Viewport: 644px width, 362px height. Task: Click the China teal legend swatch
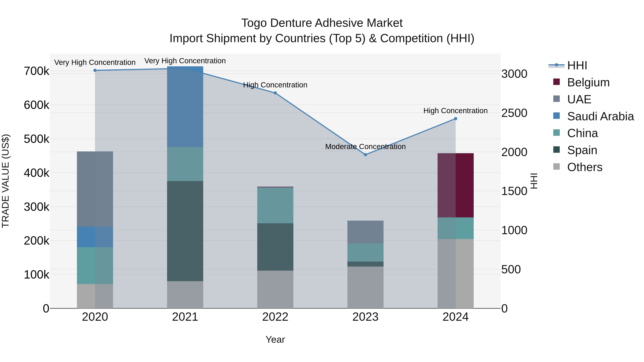pyautogui.click(x=557, y=132)
